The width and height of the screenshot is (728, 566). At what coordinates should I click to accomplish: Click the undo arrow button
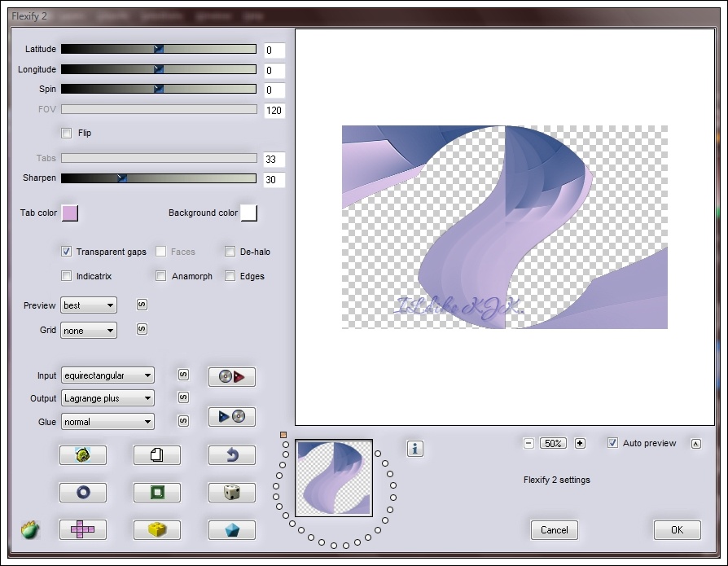coord(231,455)
